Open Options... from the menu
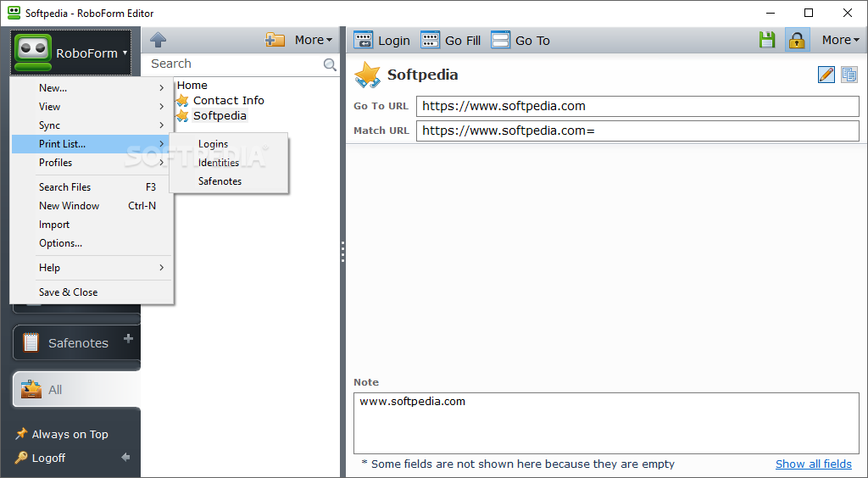Image resolution: width=868 pixels, height=478 pixels. [92, 243]
